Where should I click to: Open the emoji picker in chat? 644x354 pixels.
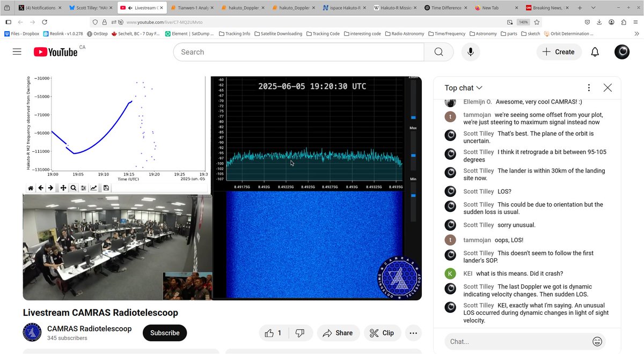coord(597,341)
